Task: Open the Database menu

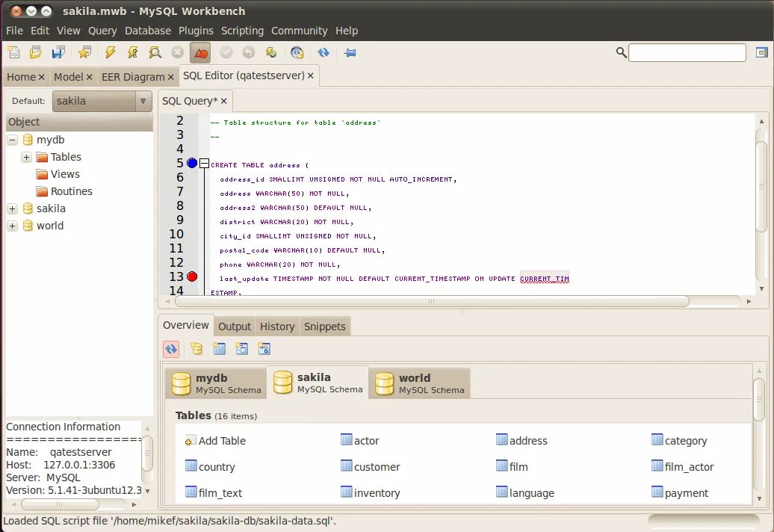Action: click(147, 31)
